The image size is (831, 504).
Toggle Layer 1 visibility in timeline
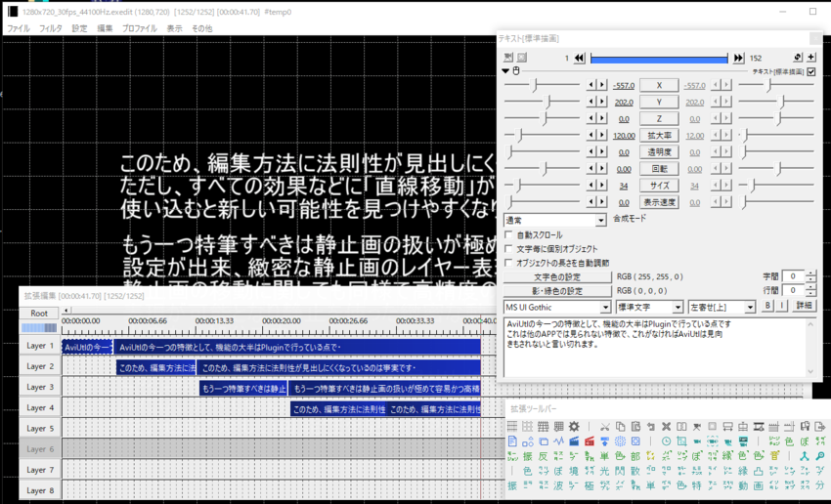pyautogui.click(x=40, y=345)
